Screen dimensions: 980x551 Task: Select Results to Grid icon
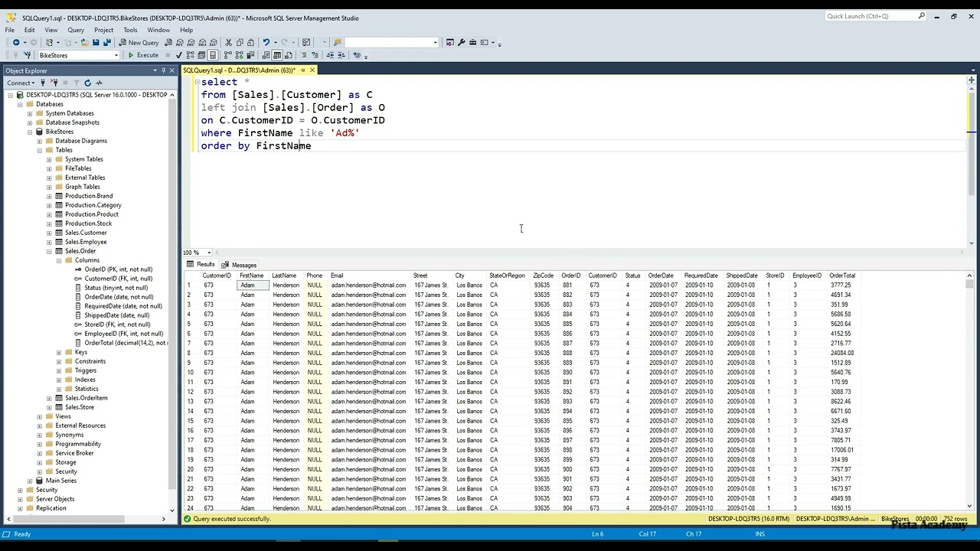coord(277,55)
